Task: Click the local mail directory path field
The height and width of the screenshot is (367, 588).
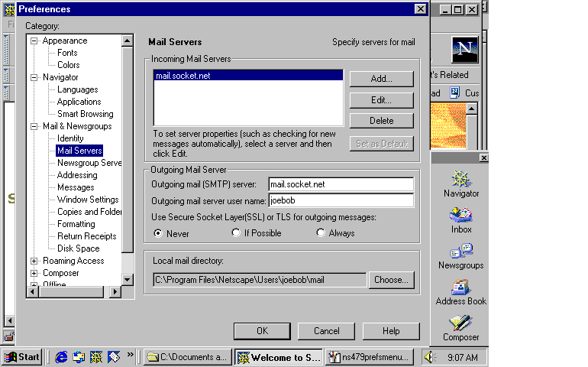Action: [x=260, y=280]
